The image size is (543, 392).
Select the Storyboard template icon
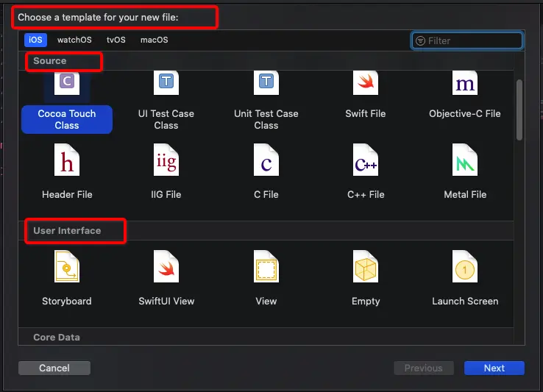(x=67, y=266)
